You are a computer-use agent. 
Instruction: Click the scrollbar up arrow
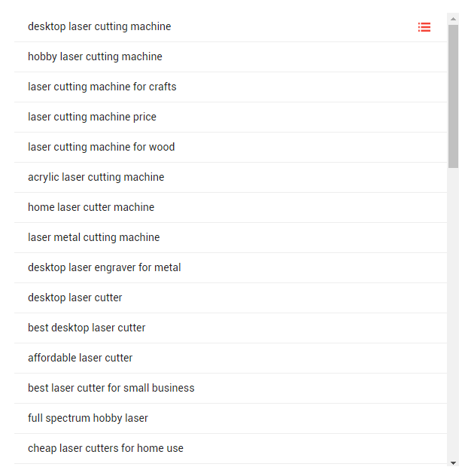click(453, 18)
